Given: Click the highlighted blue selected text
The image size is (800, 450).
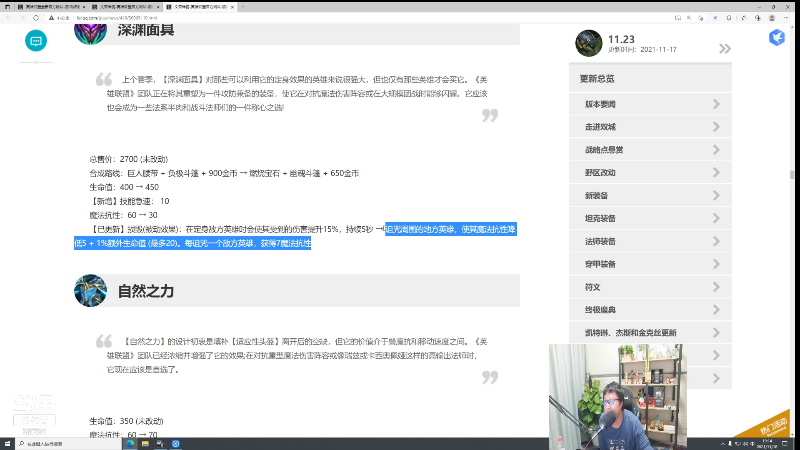Looking at the screenshot, I should click(x=295, y=236).
